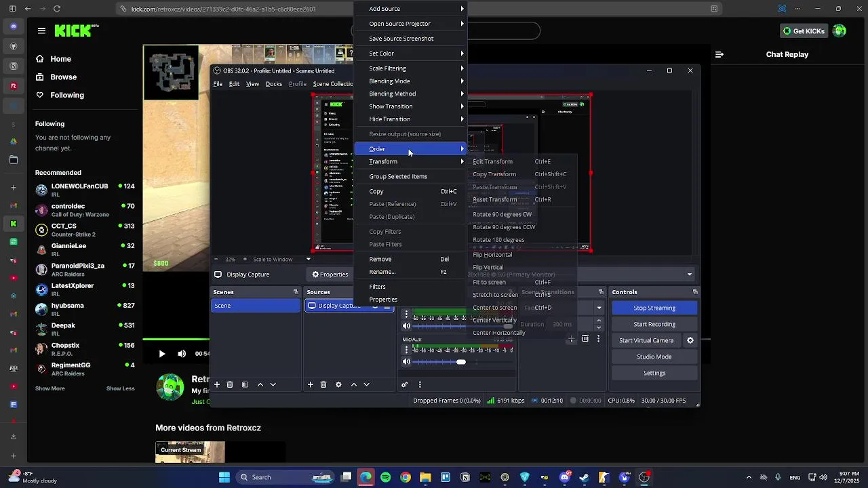The width and height of the screenshot is (868, 488).
Task: Open audio mixer three-dot menu
Action: click(420, 384)
